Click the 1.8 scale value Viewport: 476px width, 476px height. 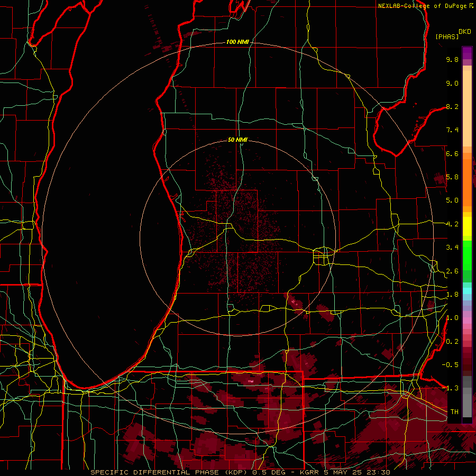(452, 295)
